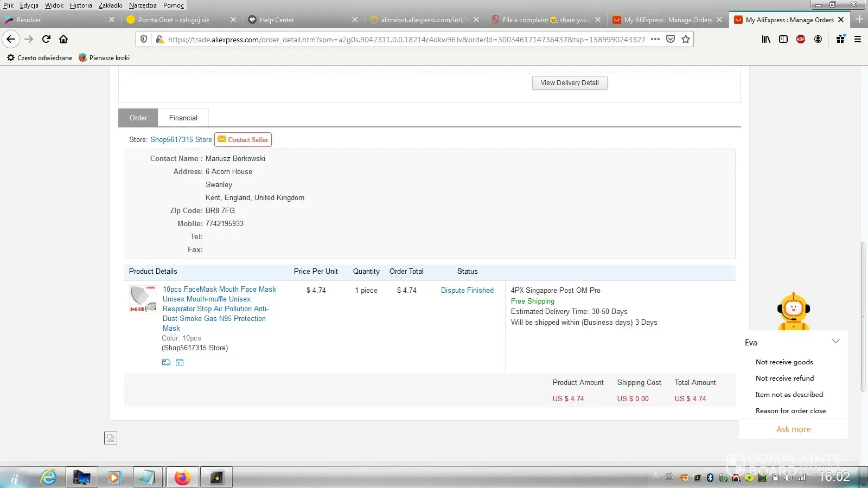Click the browser reload button
Screen dimensions: 868x488
tap(46, 39)
